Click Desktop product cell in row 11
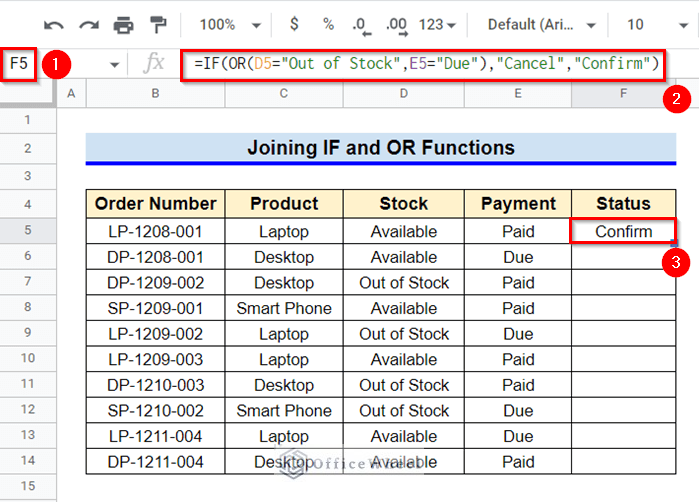This screenshot has height=502, width=699. 284,385
